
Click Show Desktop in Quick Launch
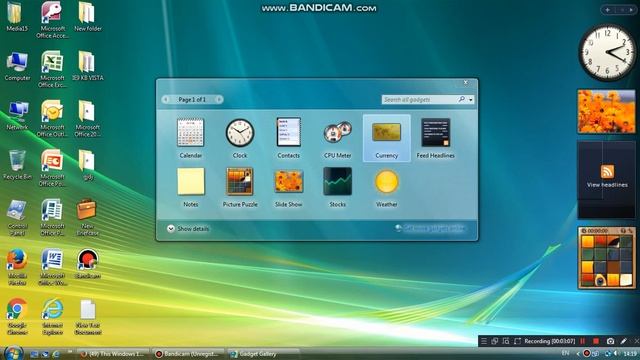34,354
